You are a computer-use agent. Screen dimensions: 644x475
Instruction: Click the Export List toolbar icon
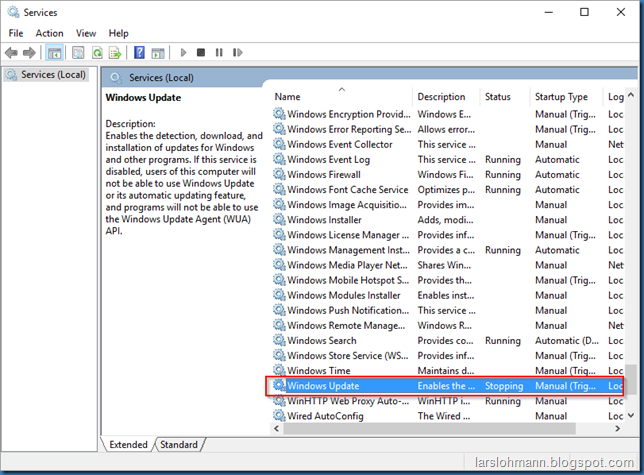point(115,53)
